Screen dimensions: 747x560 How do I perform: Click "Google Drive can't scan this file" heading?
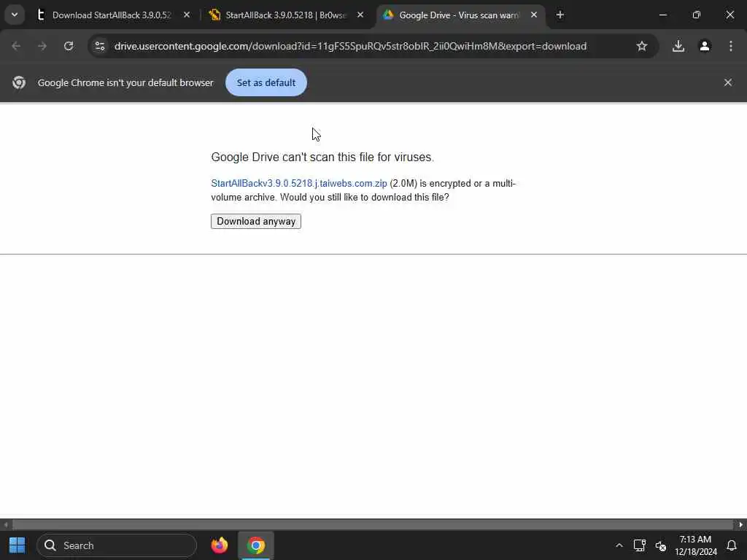point(322,157)
